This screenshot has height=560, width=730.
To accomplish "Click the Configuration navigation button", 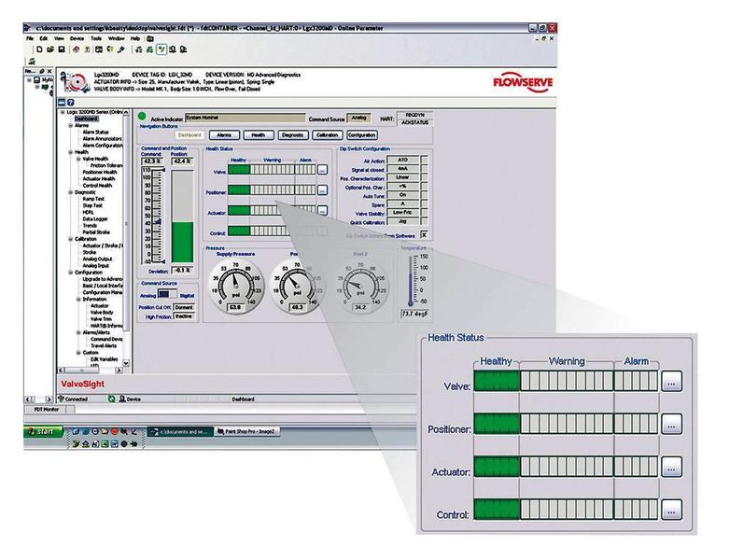I will click(x=362, y=135).
